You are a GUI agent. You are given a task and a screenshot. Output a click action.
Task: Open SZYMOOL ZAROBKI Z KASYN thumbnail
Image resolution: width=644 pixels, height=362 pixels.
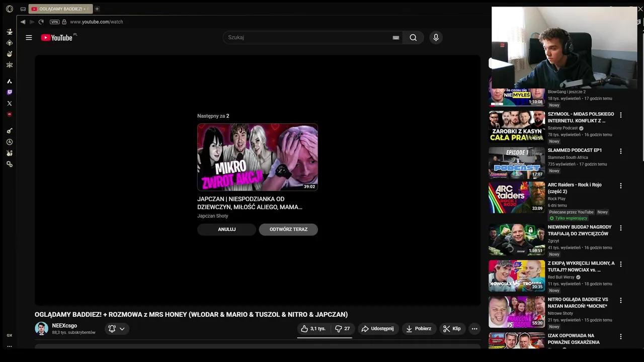pyautogui.click(x=517, y=127)
